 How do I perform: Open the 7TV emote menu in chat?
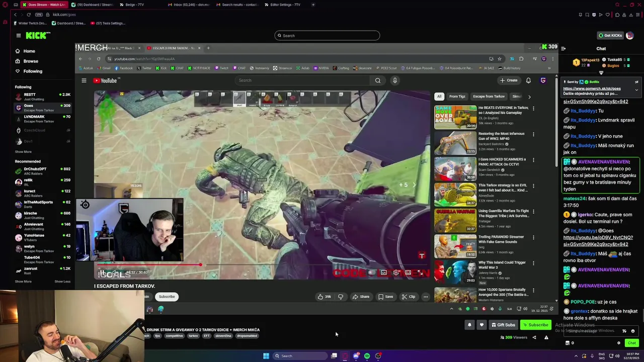click(624, 331)
